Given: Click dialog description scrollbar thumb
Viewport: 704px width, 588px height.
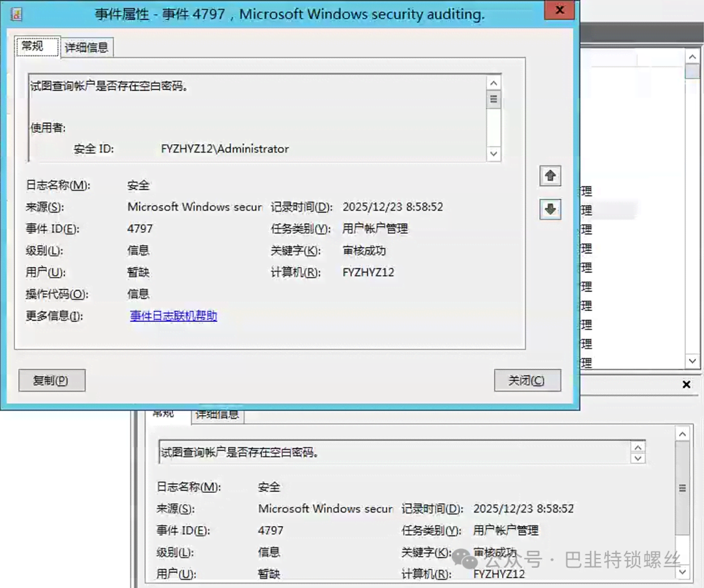Looking at the screenshot, I should coord(493,100).
